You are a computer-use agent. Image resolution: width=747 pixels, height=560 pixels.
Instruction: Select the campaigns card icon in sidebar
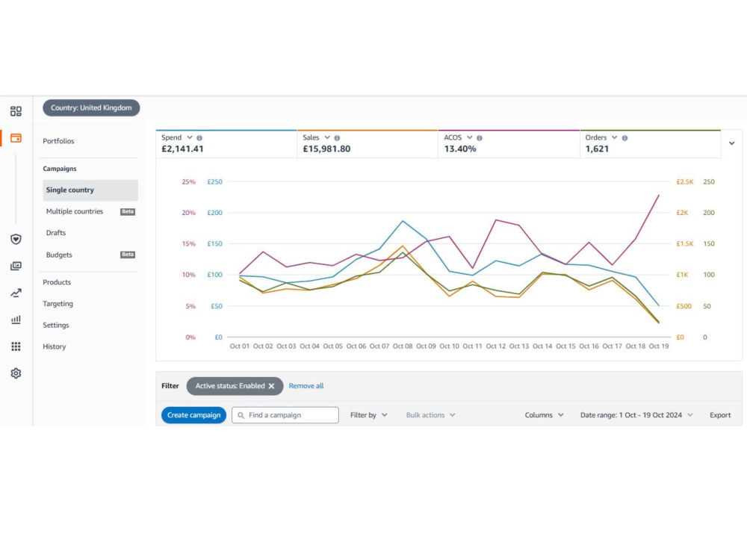pos(16,138)
